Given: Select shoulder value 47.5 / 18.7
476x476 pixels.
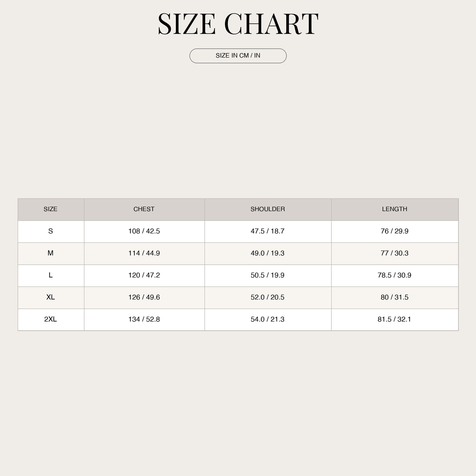Looking at the screenshot, I should 268,231.
